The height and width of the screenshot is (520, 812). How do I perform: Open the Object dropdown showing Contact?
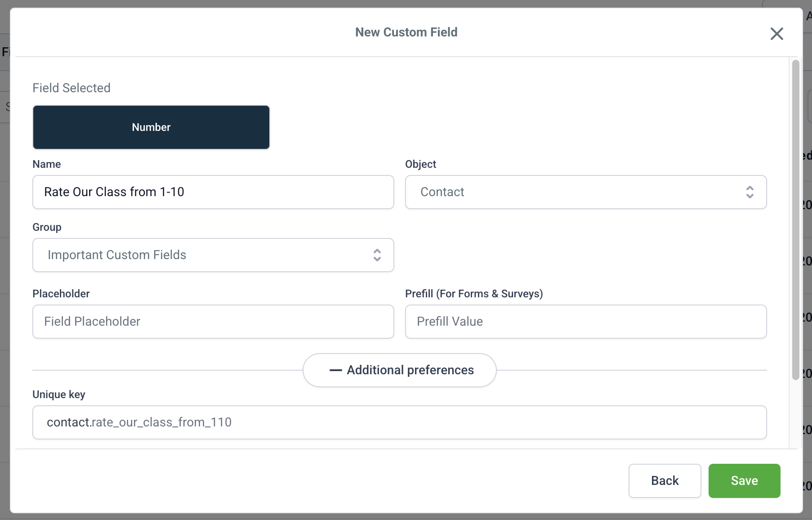tap(576, 192)
